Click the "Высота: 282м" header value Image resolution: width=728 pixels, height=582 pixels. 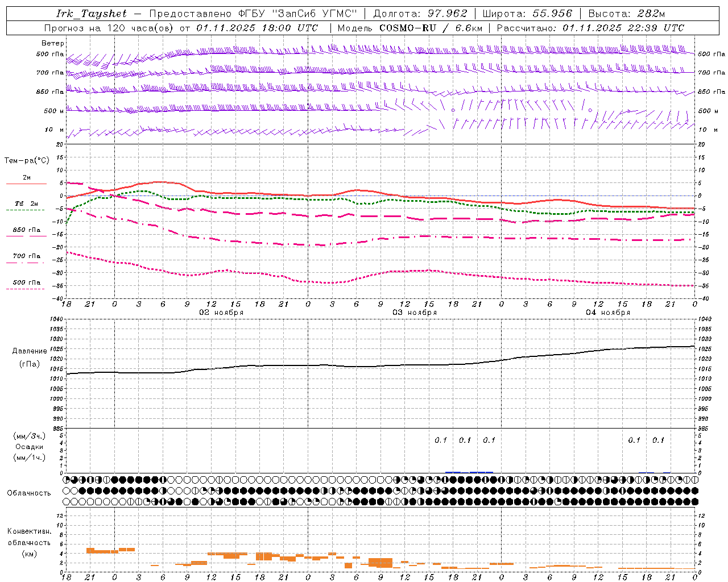pyautogui.click(x=626, y=14)
